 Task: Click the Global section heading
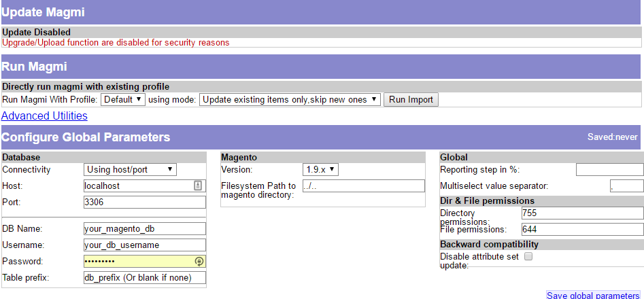tap(454, 158)
